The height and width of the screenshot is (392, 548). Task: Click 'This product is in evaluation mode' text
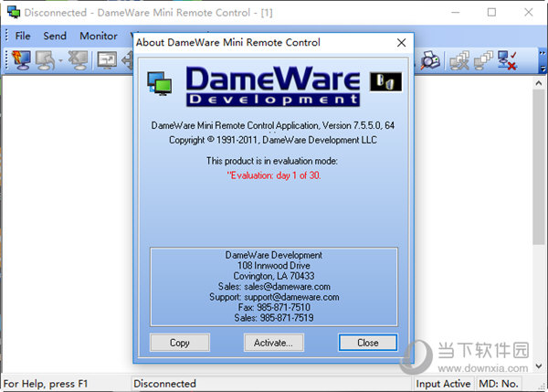point(272,161)
